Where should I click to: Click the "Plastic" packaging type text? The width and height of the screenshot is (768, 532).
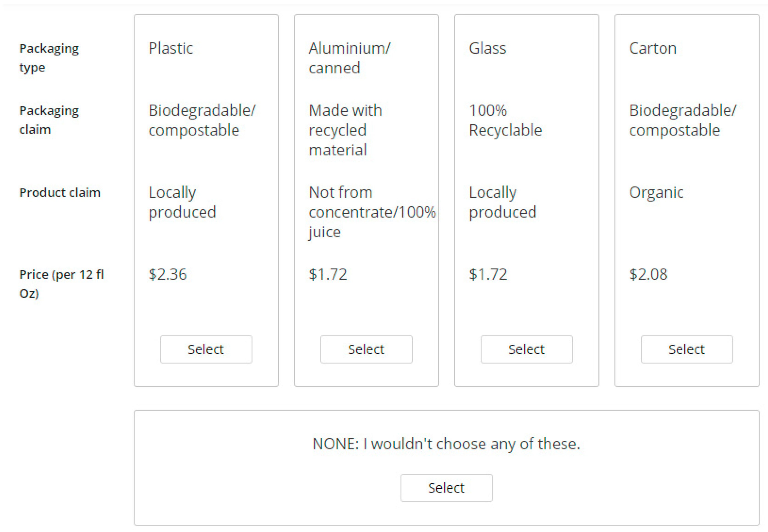pyautogui.click(x=171, y=48)
